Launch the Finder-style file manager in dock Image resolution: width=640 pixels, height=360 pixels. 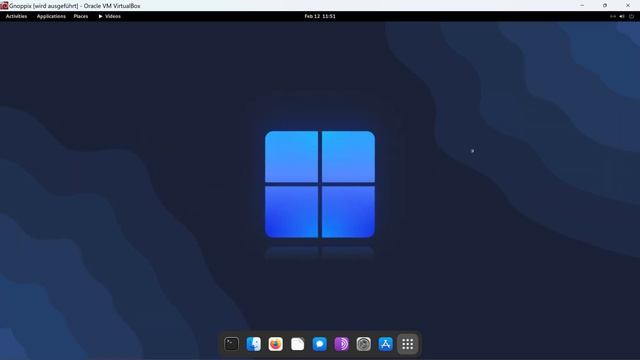pos(253,344)
